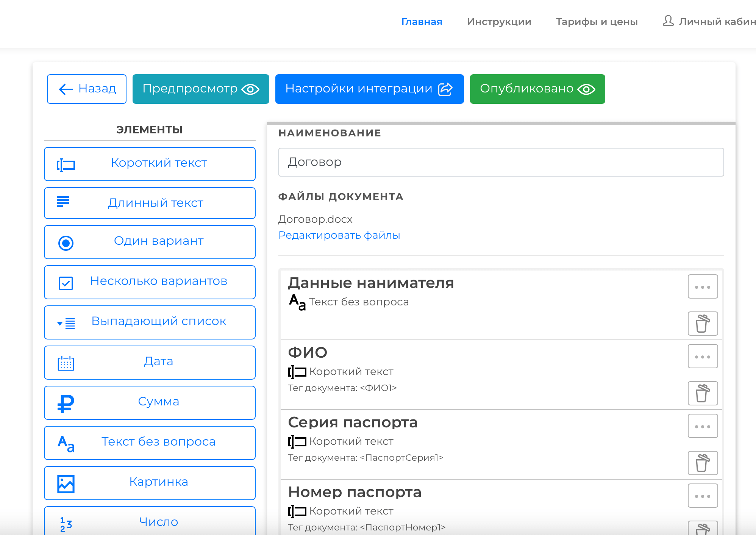Viewport: 756px width, 535px height.
Task: Click the calendar icon for Дата
Action: [x=66, y=363]
